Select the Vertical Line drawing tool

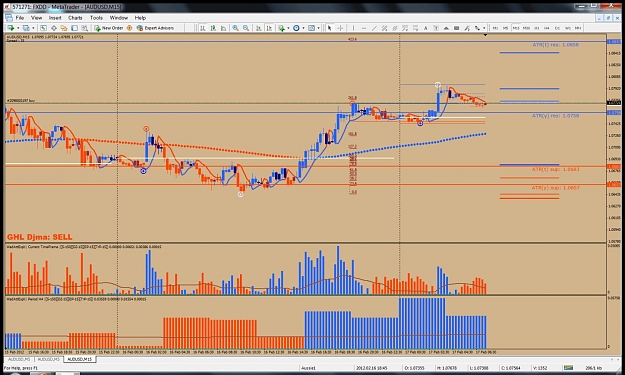coord(354,28)
